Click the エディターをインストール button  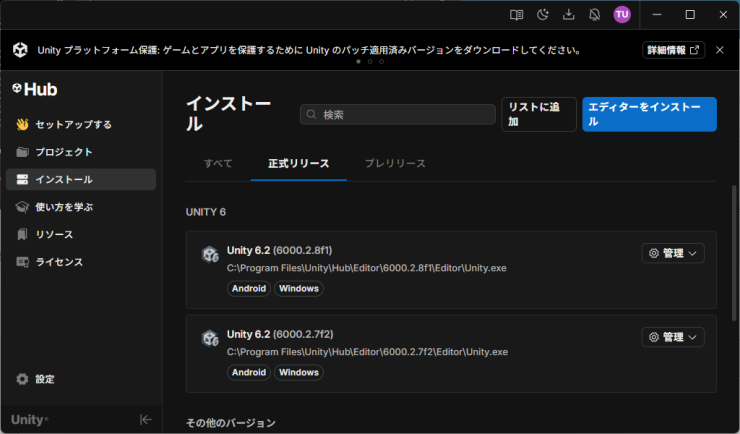point(649,114)
